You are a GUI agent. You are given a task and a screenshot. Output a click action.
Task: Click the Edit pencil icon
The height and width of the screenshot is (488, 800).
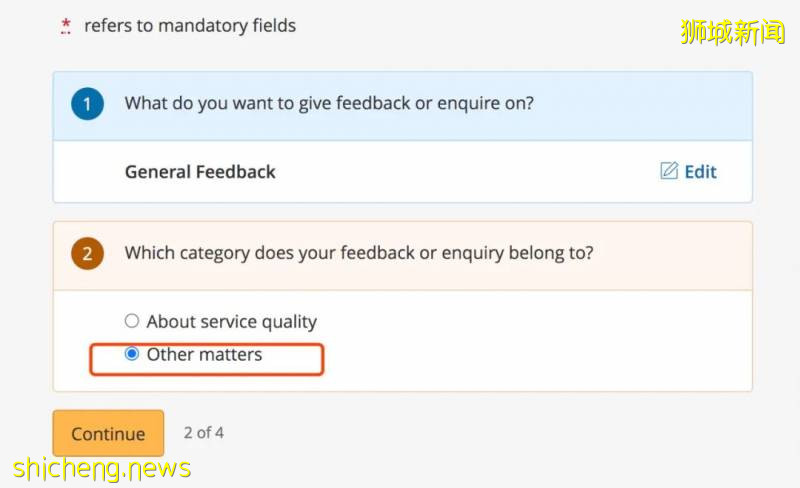click(x=669, y=171)
